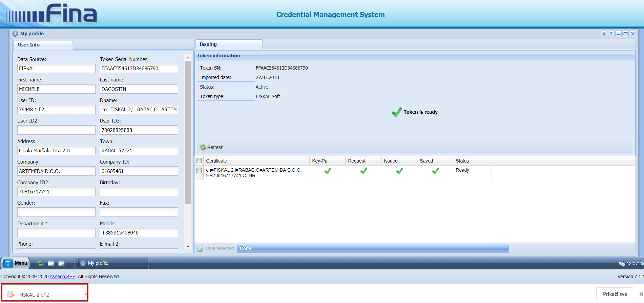Click the Status column header
644x303 pixels.
(472, 161)
